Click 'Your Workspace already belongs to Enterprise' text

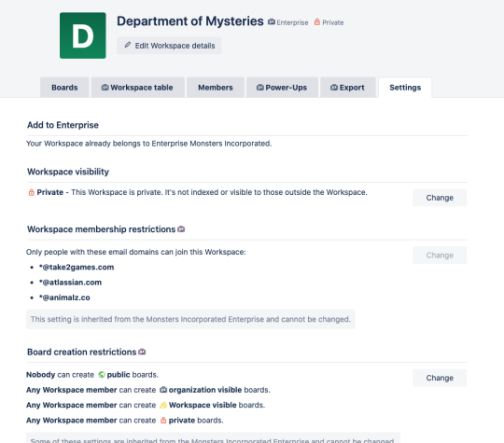[148, 144]
